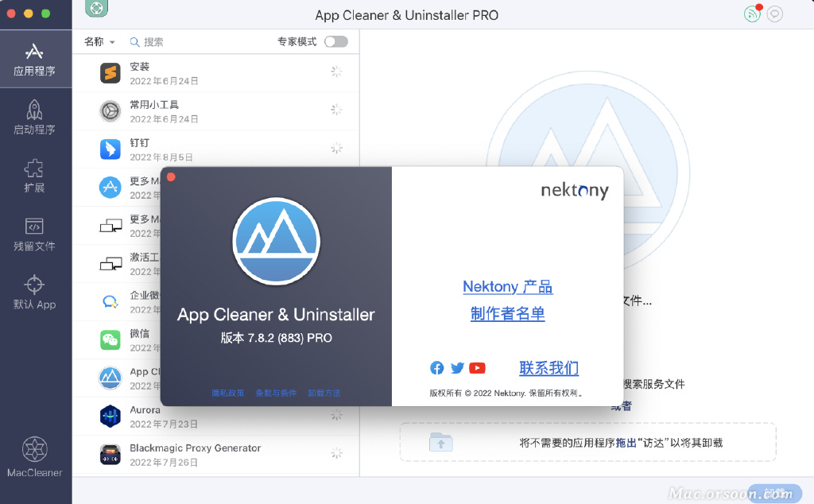Click the Blackmagic Proxy Generator name
This screenshot has width=814, height=504.
click(x=196, y=448)
